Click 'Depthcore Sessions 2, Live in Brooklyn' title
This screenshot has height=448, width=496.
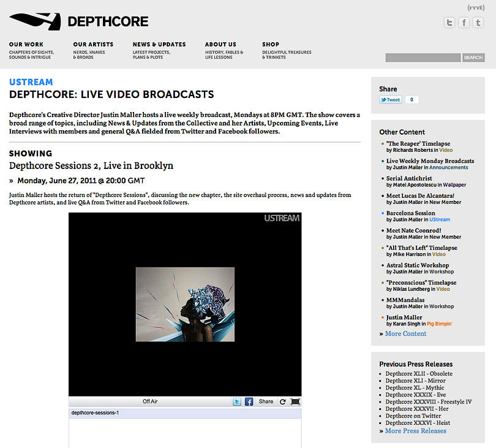pyautogui.click(x=91, y=166)
